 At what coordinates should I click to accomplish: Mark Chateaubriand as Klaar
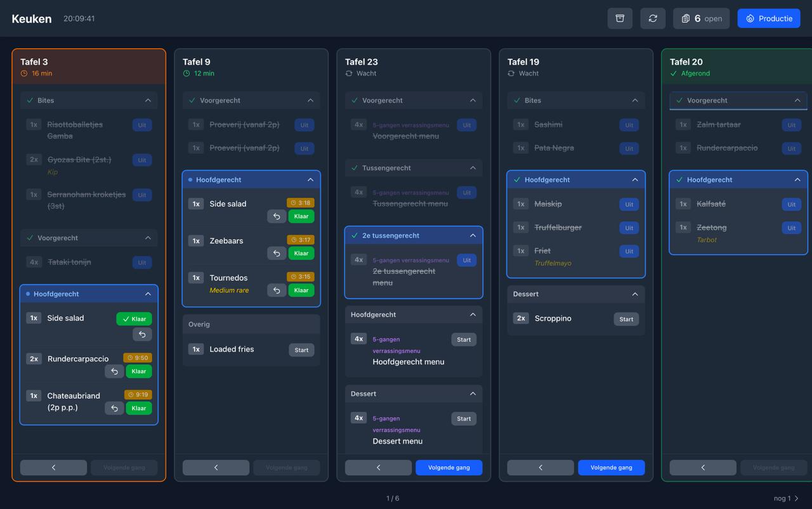[139, 408]
